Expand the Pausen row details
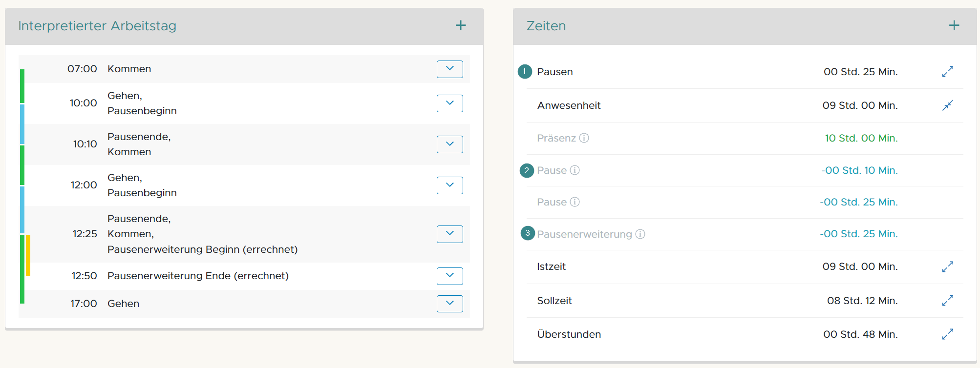 click(x=947, y=71)
